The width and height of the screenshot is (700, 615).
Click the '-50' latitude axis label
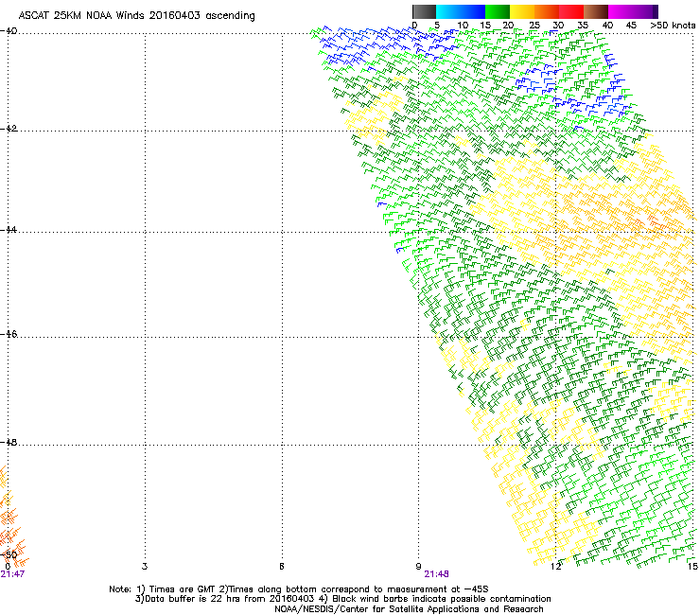click(x=9, y=554)
